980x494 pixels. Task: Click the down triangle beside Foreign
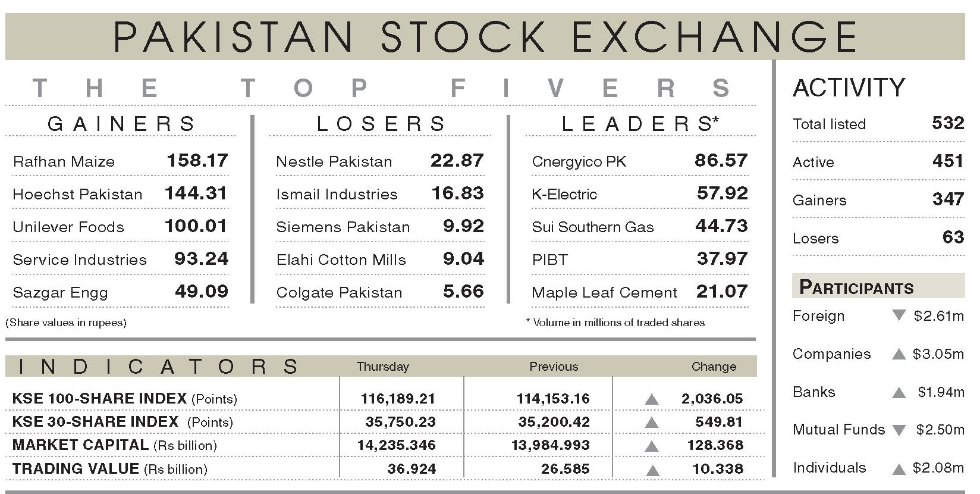click(899, 315)
